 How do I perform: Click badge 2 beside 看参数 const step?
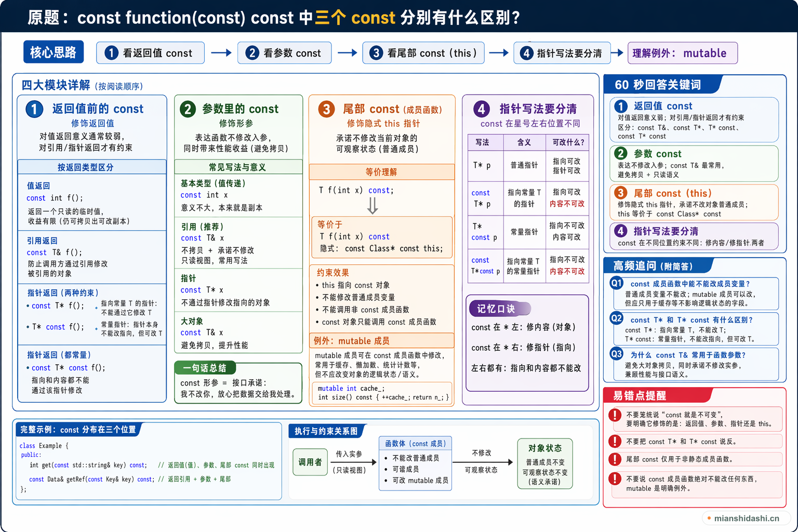[252, 52]
